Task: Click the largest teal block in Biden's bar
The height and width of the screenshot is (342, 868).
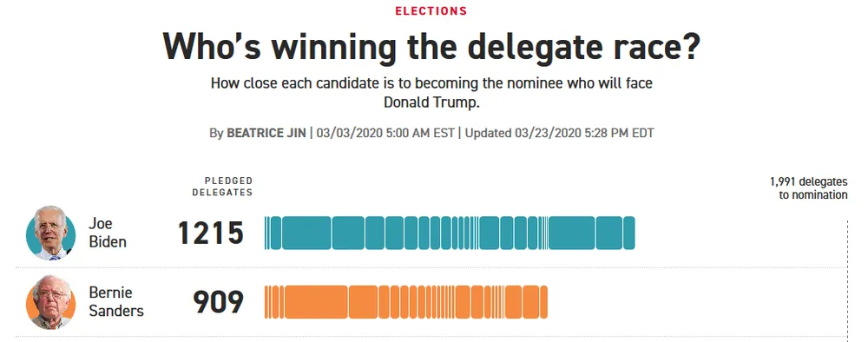Action: pyautogui.click(x=306, y=233)
